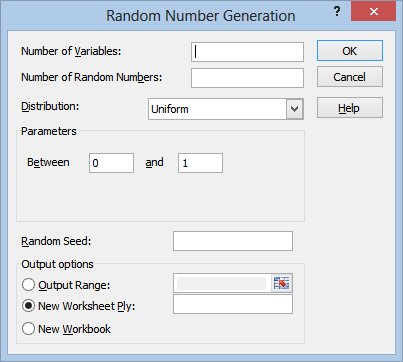Screen dimensions: 403x362
Task: Click the Number of Random Numbers field
Action: [247, 78]
